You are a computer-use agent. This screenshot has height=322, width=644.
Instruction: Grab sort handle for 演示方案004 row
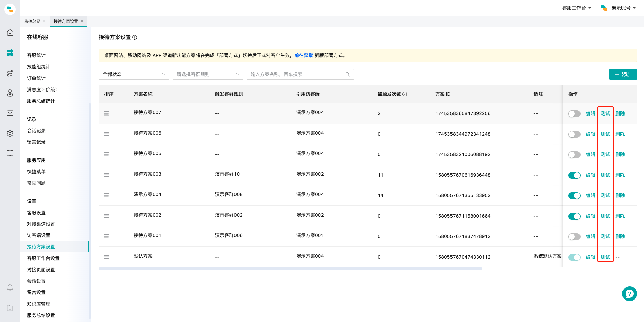pos(106,195)
